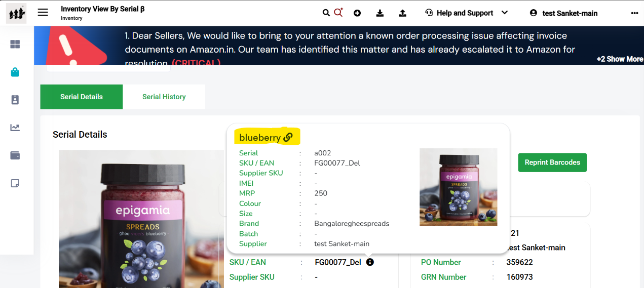Expand +2 Show More announcements
Image resolution: width=644 pixels, height=288 pixels.
(620, 59)
